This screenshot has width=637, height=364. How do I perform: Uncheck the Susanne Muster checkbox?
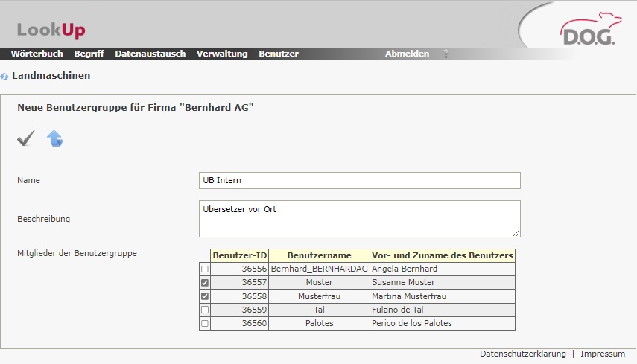[205, 283]
